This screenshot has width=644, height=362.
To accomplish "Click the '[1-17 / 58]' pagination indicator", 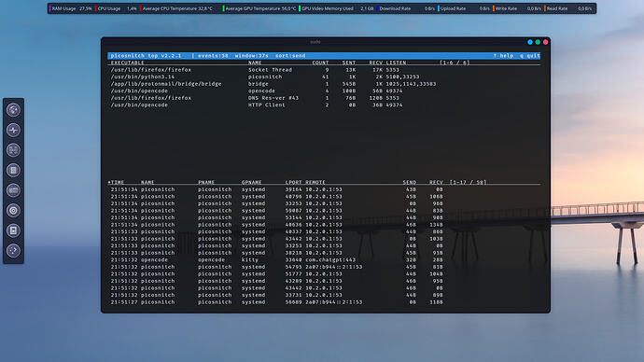I will (468, 182).
